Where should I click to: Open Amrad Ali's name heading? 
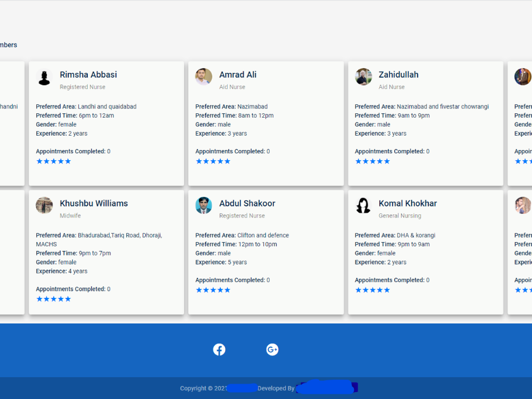coord(238,74)
